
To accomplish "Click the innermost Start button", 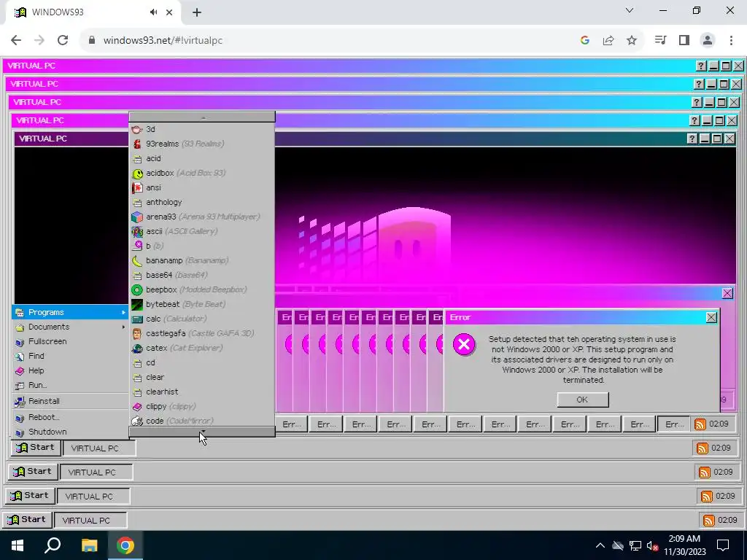I will (x=36, y=448).
